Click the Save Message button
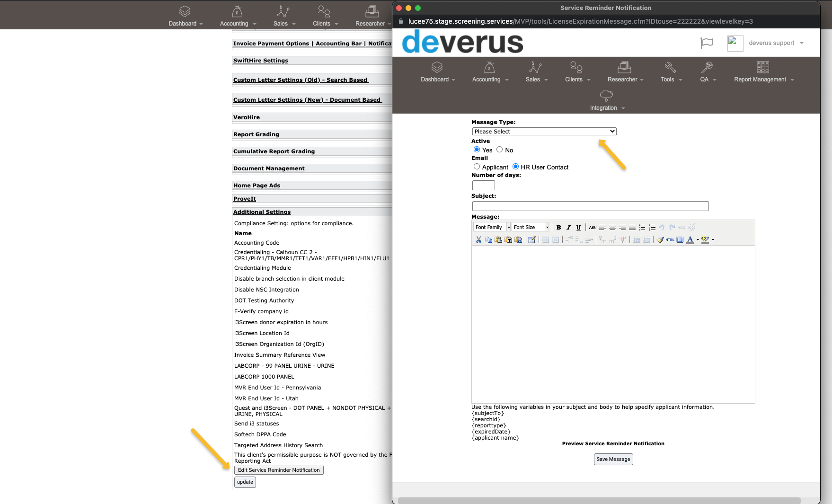This screenshot has height=504, width=832. [x=613, y=459]
